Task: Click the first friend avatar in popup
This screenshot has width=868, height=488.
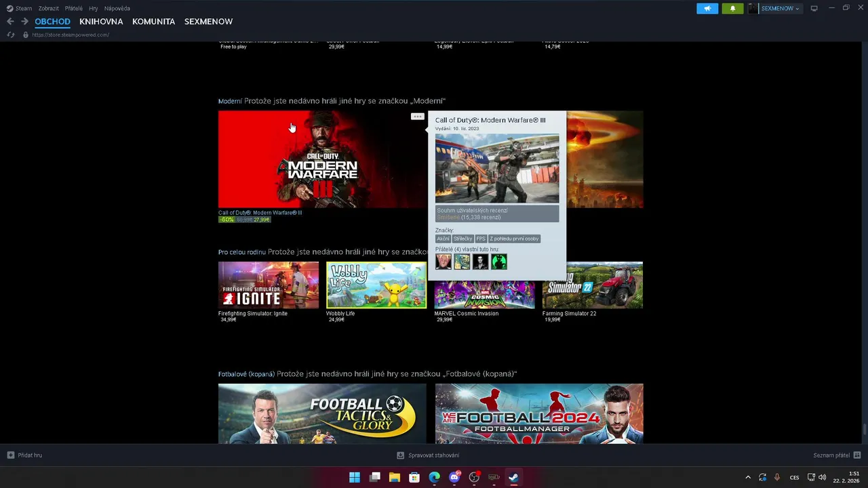Action: pos(443,262)
